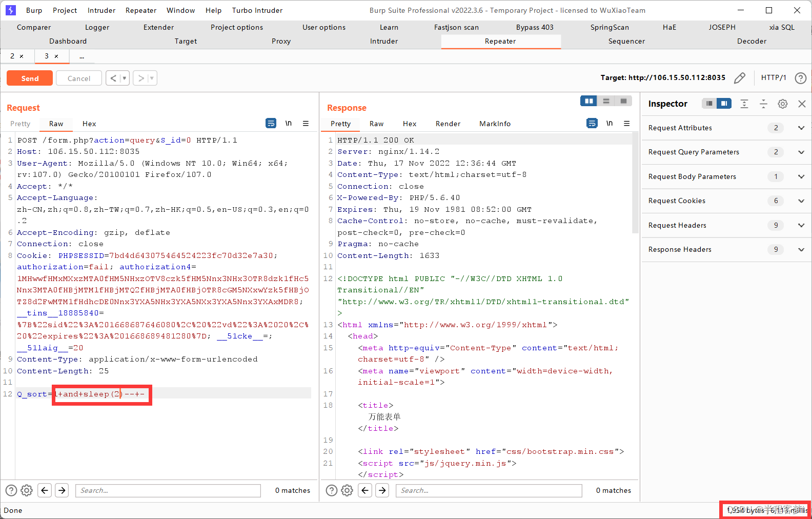Close Repeater tab 3
The width and height of the screenshot is (812, 519).
[56, 56]
